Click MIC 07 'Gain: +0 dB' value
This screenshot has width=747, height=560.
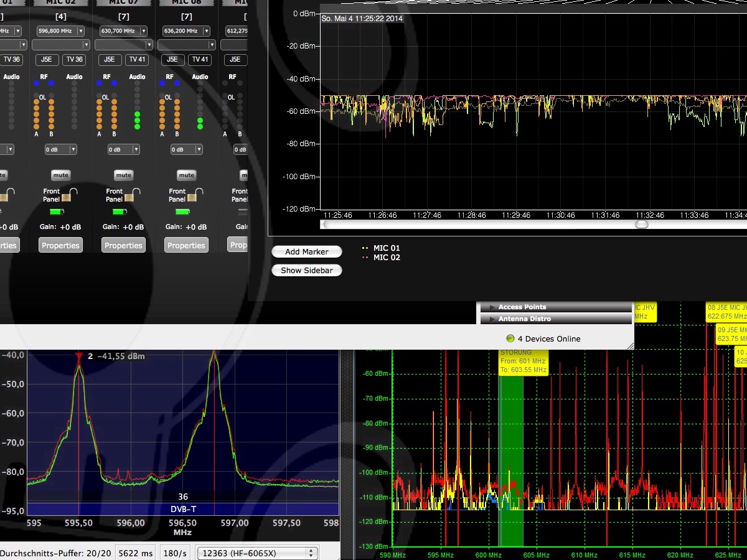(x=123, y=227)
